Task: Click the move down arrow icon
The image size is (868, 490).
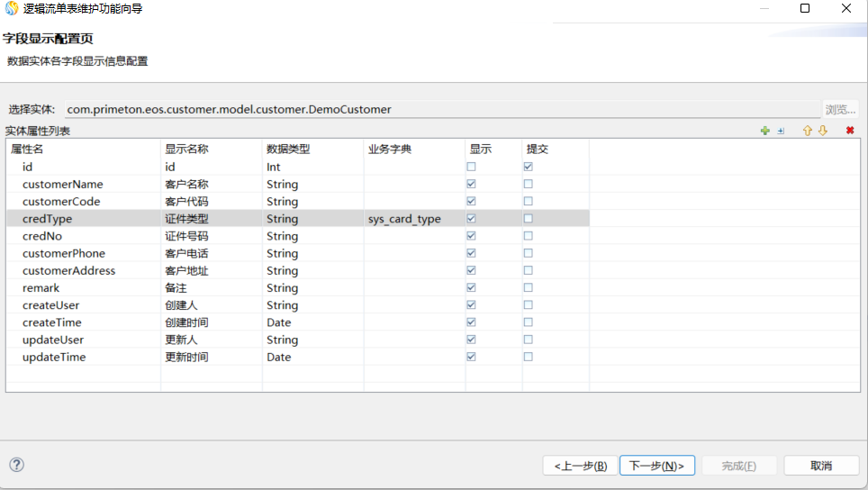Action: point(822,132)
